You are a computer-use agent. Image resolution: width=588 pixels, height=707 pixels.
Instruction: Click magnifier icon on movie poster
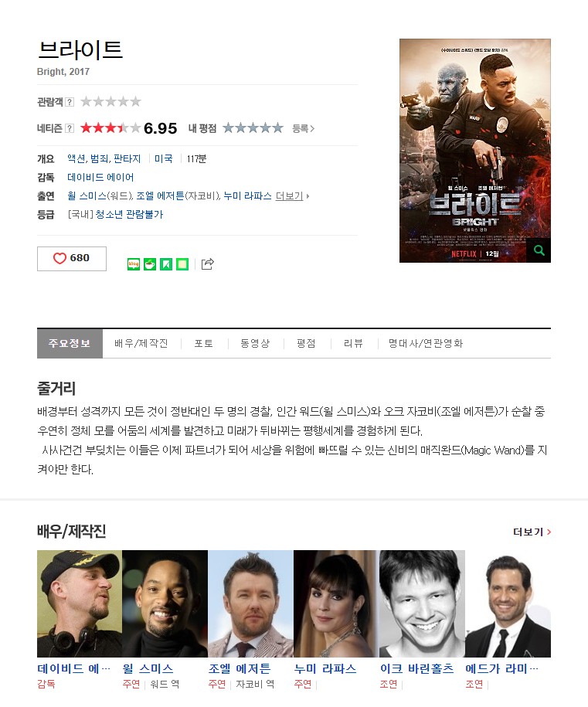(539, 250)
